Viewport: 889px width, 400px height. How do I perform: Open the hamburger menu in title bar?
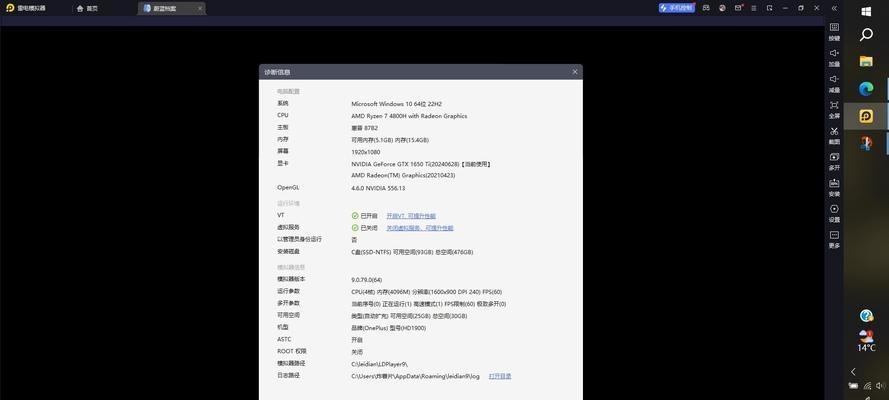(x=753, y=8)
